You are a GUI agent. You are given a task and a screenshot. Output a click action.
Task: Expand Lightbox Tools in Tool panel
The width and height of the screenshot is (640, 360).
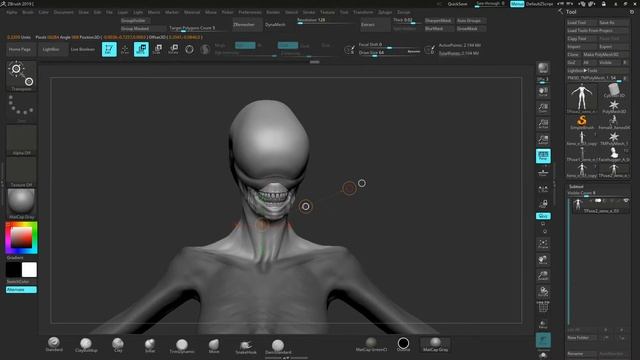pyautogui.click(x=582, y=71)
